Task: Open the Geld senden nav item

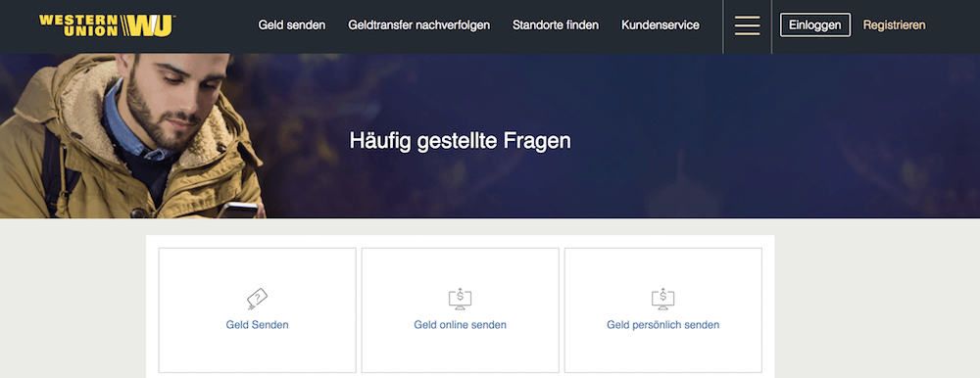Action: click(292, 25)
